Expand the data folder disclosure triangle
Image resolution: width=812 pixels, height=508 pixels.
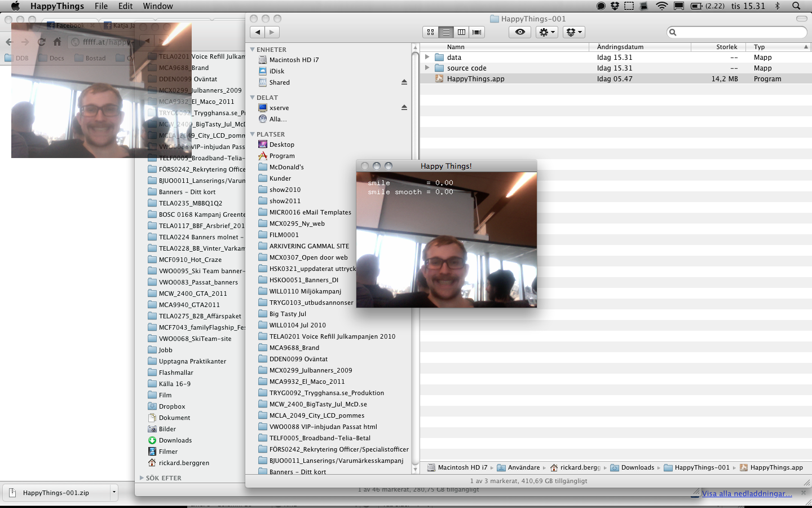click(427, 57)
